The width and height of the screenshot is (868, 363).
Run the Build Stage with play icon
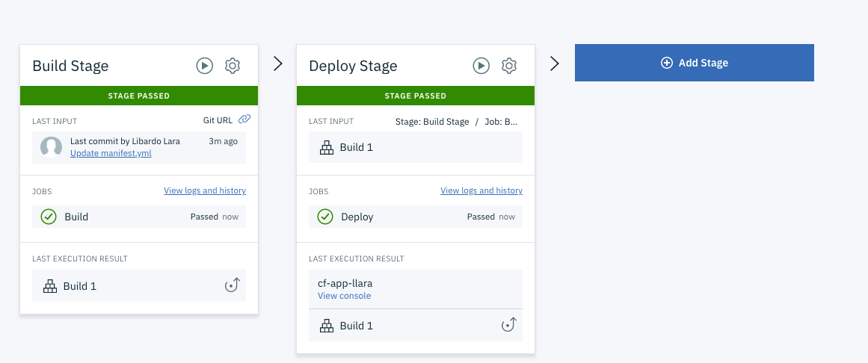205,66
